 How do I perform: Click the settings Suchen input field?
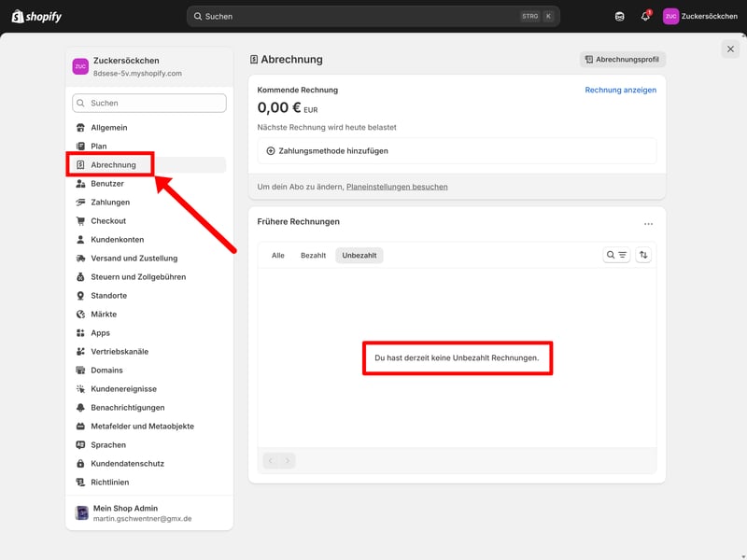(149, 103)
